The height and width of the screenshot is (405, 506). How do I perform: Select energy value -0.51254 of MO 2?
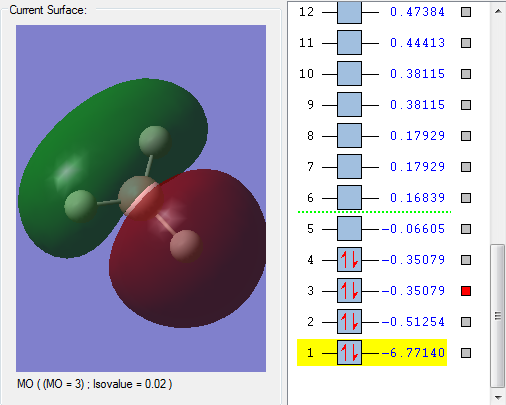coord(413,322)
